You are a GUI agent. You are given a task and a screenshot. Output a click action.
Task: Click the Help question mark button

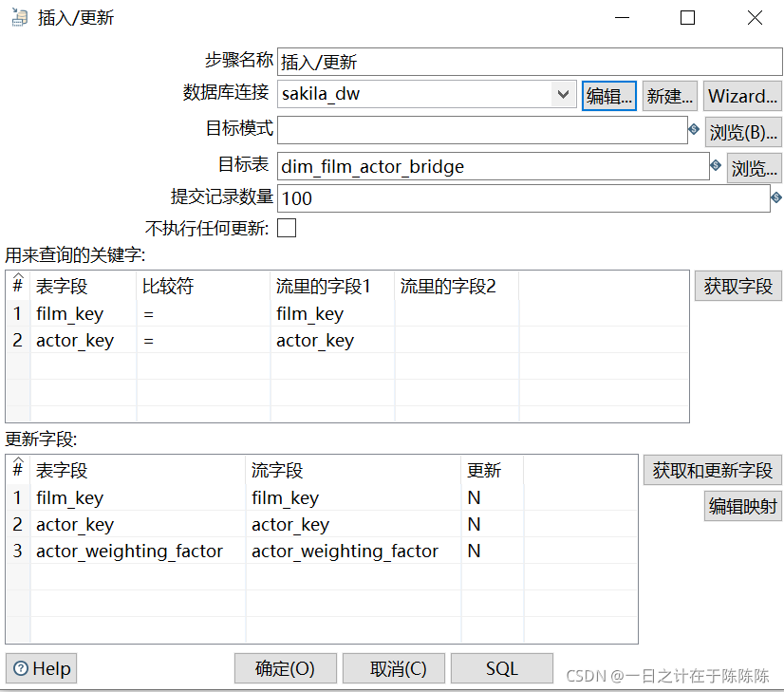coord(41,668)
